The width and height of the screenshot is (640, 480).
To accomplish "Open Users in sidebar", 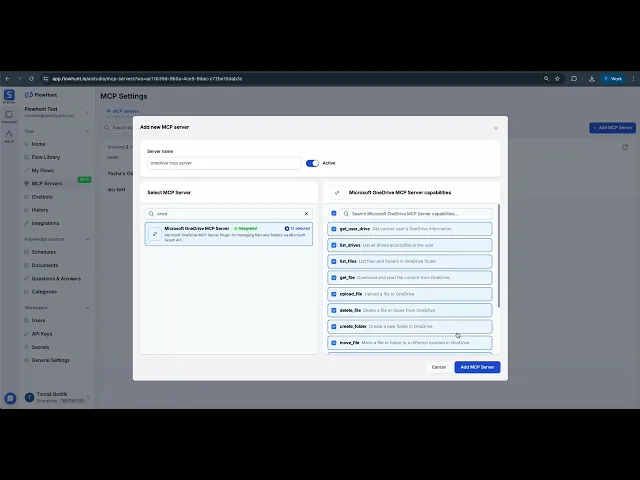I will pyautogui.click(x=38, y=320).
